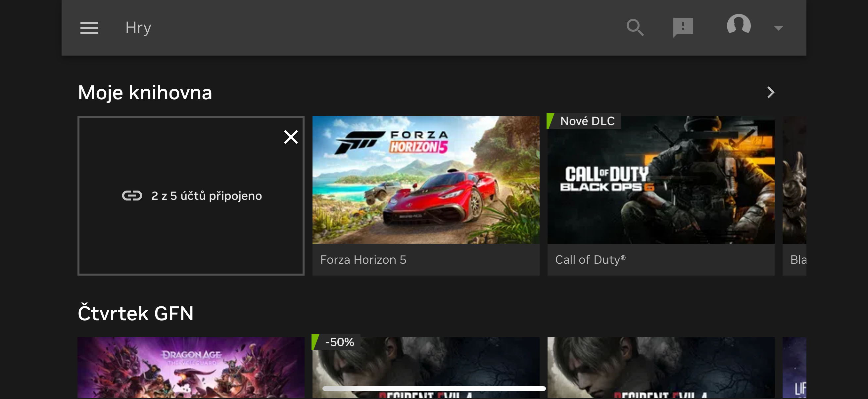Image resolution: width=868 pixels, height=399 pixels.
Task: Click the search magnifier icon
Action: point(635,27)
